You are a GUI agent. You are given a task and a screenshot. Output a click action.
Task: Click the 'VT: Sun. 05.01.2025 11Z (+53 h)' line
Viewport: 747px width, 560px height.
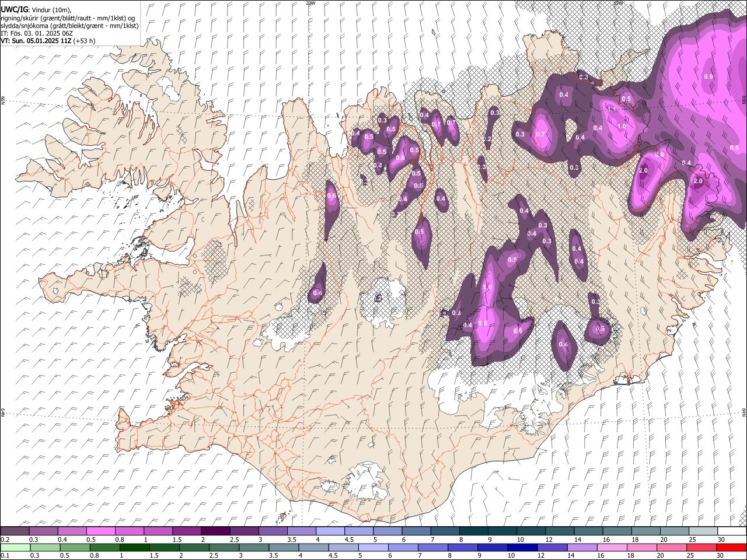(48, 41)
